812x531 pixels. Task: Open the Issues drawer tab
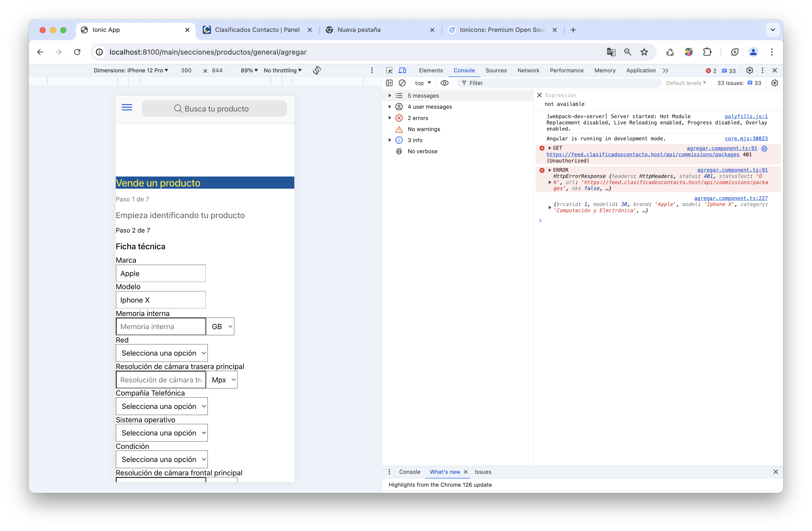tap(483, 472)
